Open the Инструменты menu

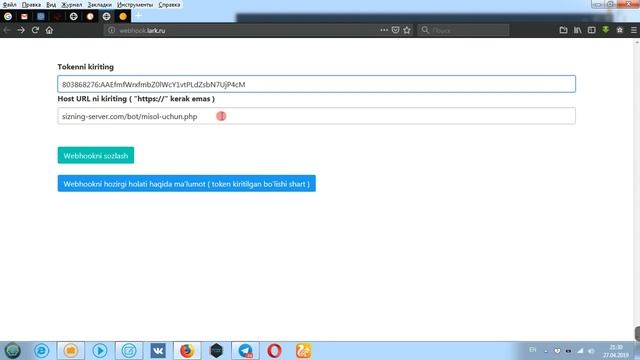(135, 4)
